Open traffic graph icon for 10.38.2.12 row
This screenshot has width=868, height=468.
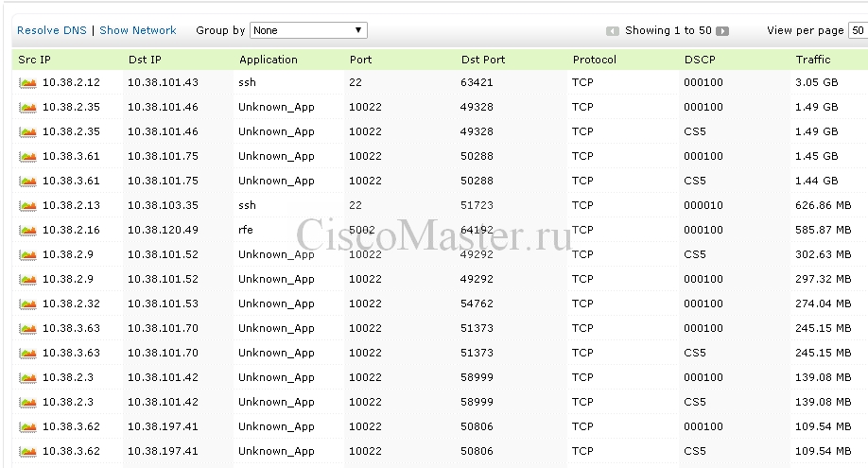coord(27,83)
